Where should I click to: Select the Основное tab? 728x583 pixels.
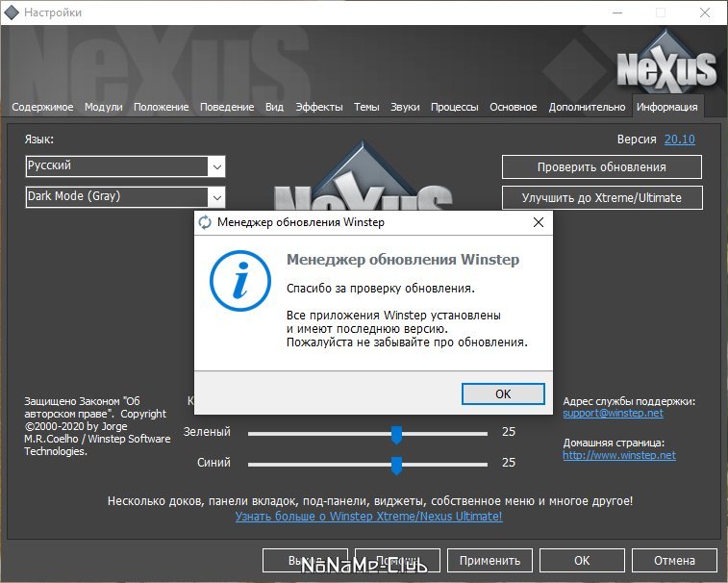tap(514, 107)
